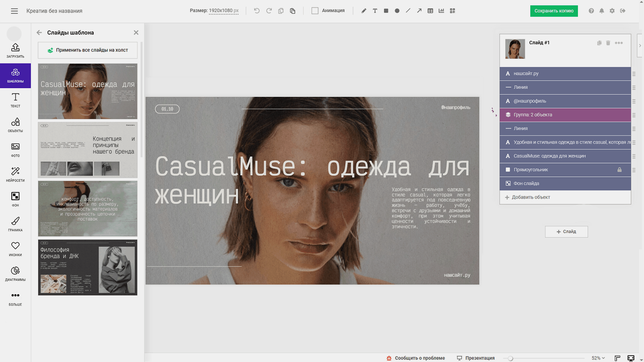Unlock the Прямоугольник layer

(x=619, y=170)
